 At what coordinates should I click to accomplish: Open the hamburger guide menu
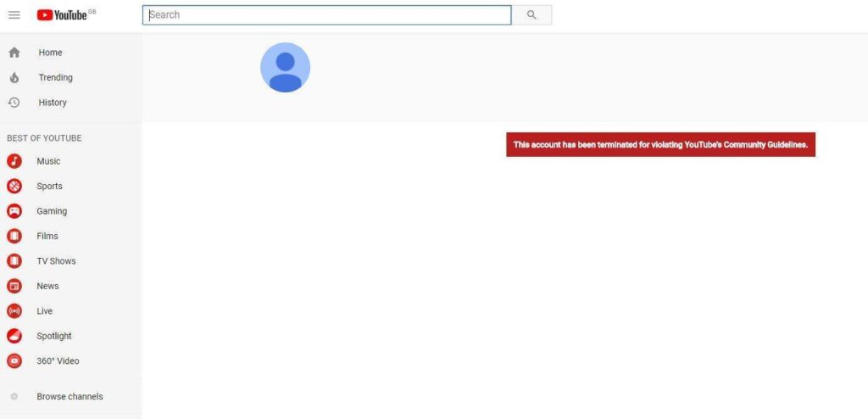coord(14,15)
